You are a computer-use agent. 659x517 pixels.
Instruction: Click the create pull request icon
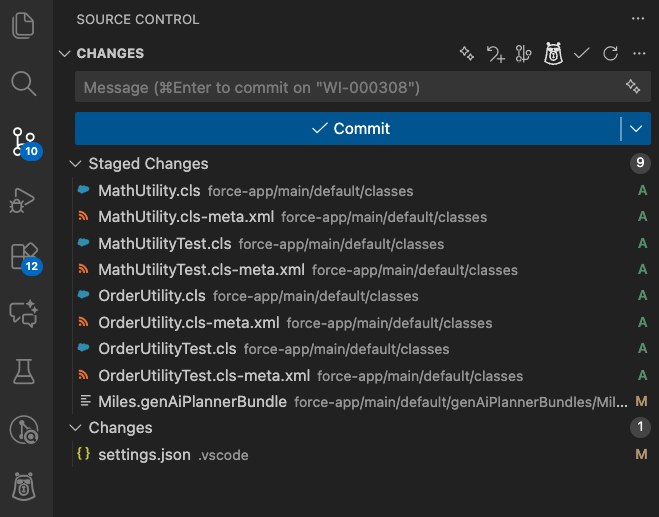[496, 54]
